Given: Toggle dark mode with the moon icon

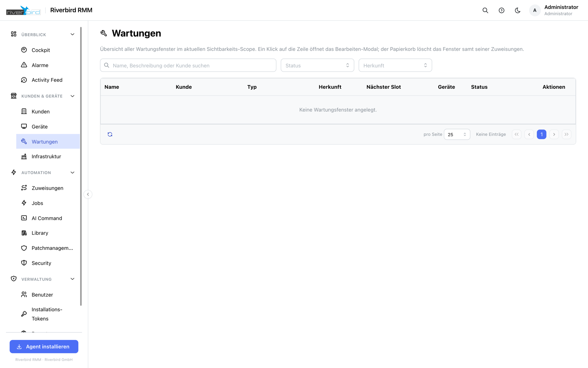Looking at the screenshot, I should (517, 10).
